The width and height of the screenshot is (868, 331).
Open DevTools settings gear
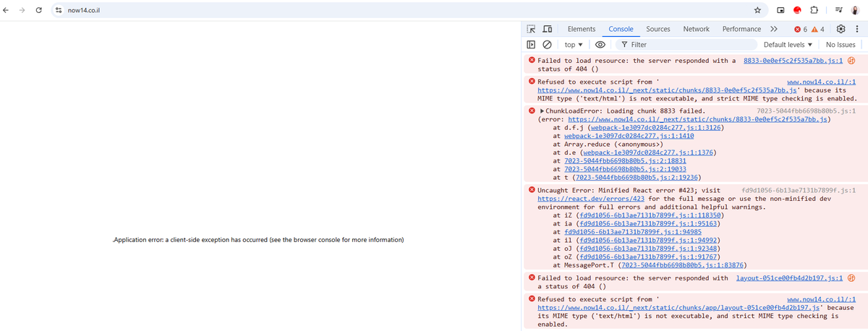(841, 29)
